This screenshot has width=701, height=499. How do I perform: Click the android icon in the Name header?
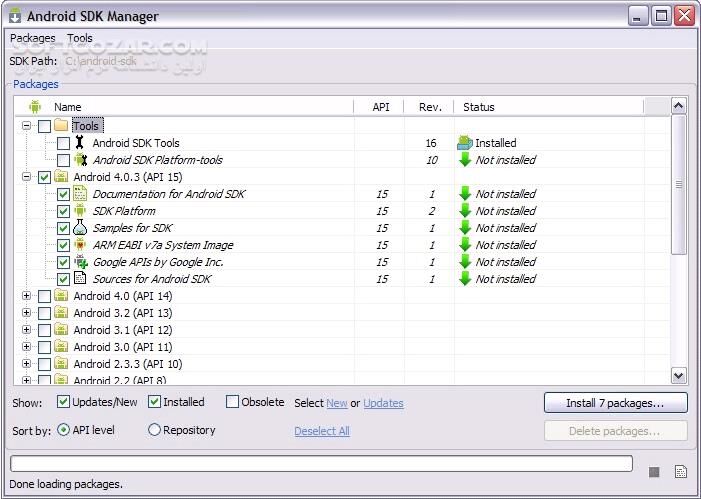coord(35,107)
